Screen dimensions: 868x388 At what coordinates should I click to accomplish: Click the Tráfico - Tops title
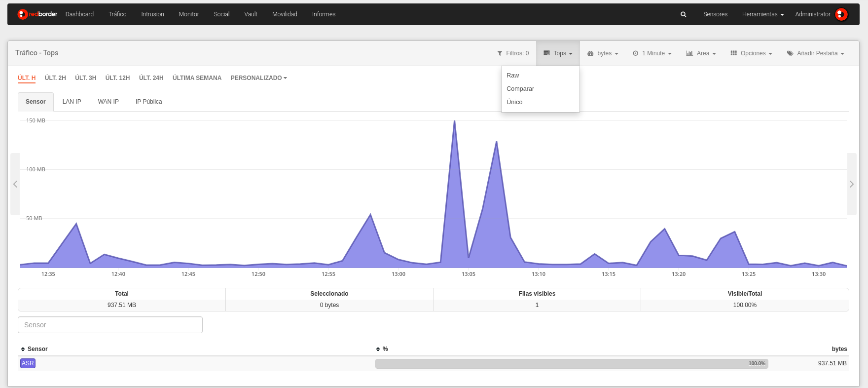pyautogui.click(x=37, y=53)
